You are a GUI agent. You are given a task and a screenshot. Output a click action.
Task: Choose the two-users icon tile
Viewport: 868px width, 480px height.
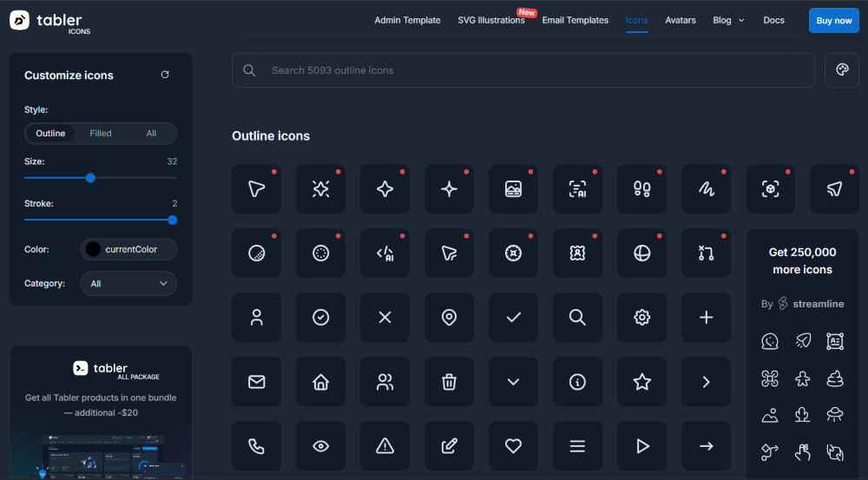(385, 381)
